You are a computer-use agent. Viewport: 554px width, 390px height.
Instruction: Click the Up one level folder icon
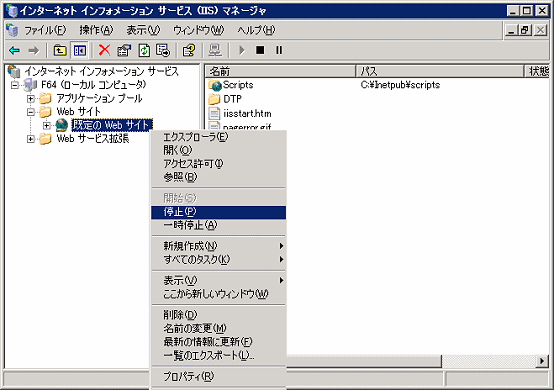60,51
